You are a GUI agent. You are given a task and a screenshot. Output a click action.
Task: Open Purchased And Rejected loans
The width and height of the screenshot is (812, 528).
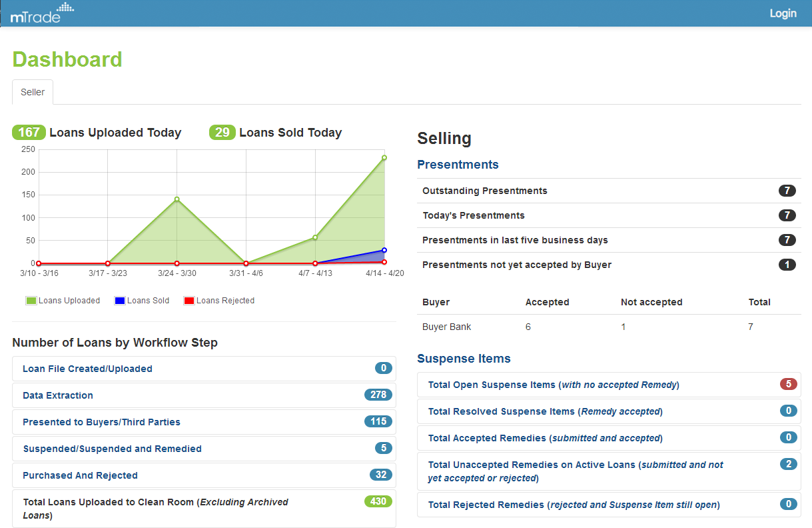(80, 475)
